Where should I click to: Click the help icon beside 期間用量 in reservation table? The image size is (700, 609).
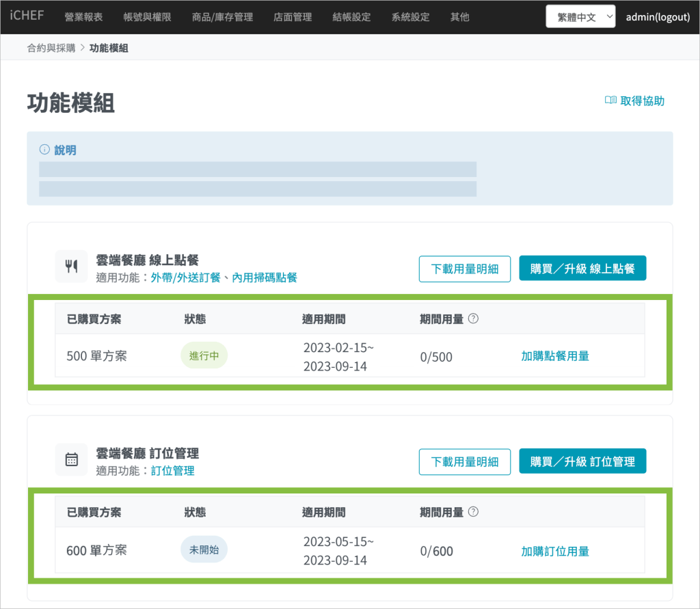(473, 511)
